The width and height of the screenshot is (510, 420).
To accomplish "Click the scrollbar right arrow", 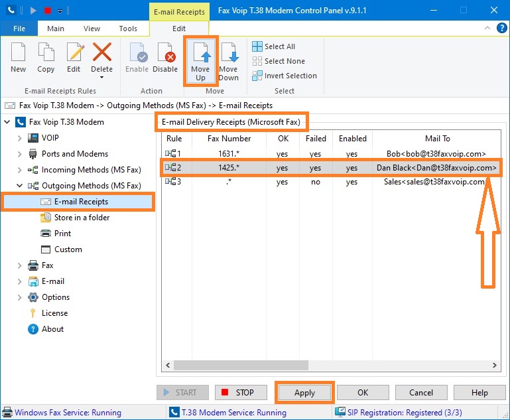I will click(494, 366).
